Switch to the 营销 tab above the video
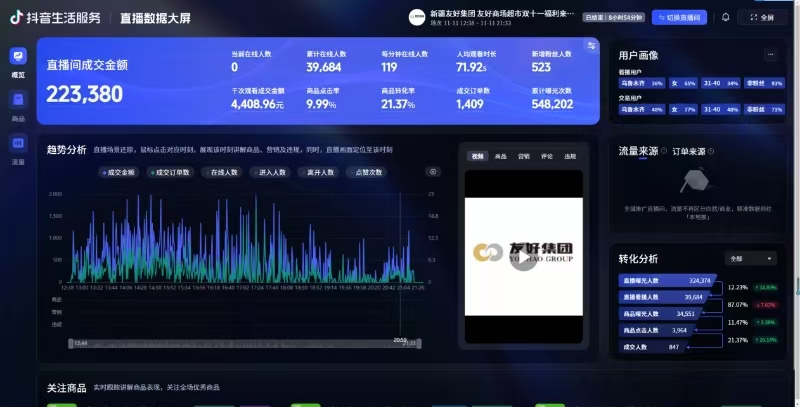 pos(523,156)
